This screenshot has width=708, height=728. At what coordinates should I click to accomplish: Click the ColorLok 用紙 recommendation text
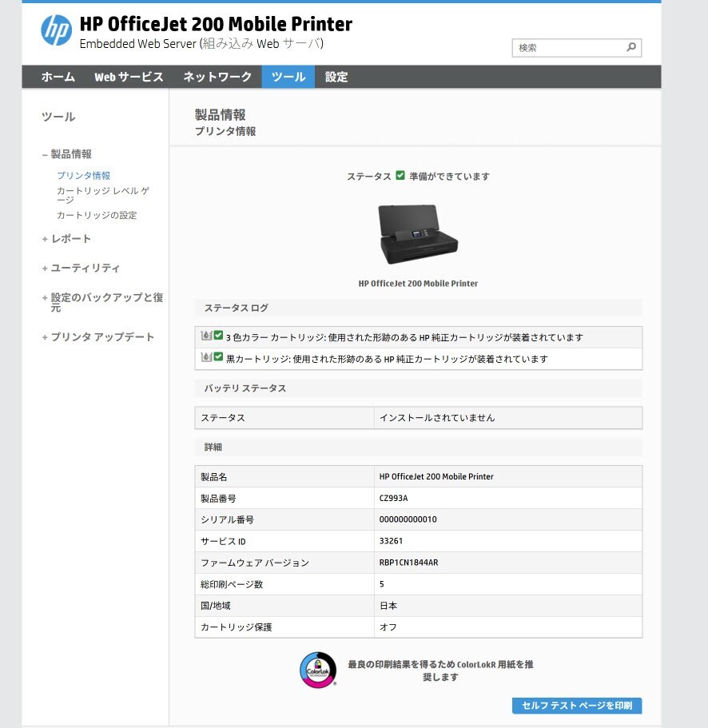click(x=440, y=670)
